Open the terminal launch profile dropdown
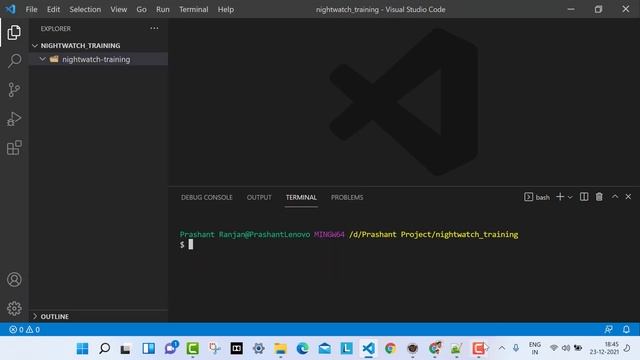 pyautogui.click(x=570, y=197)
